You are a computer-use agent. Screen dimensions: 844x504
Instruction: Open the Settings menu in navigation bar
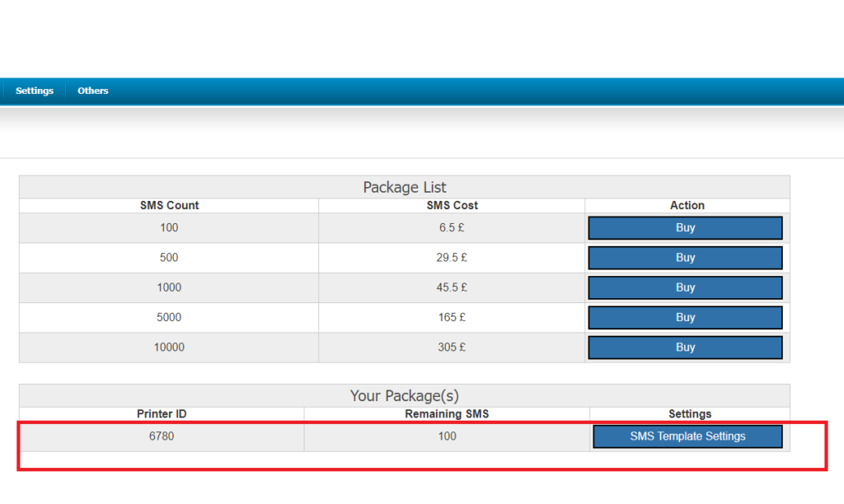35,91
